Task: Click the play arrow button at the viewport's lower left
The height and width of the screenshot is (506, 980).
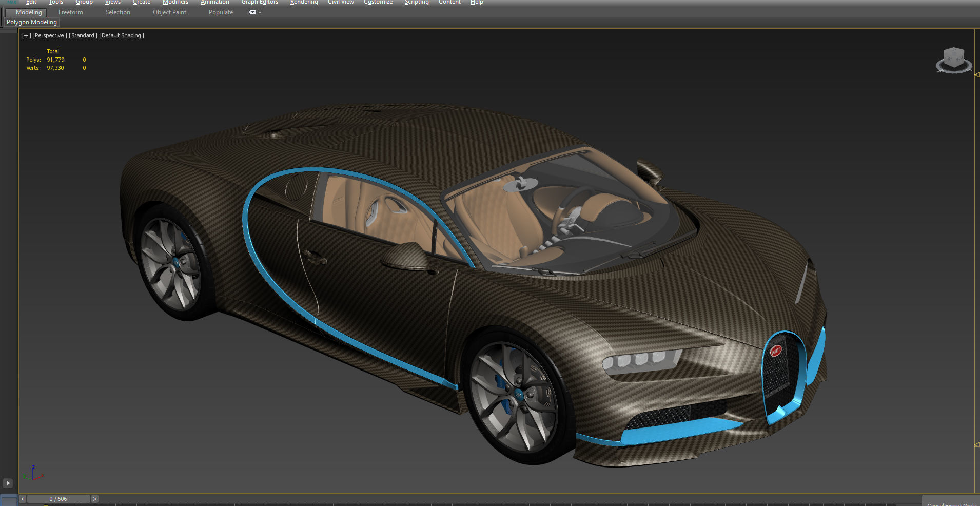Action: pyautogui.click(x=8, y=483)
